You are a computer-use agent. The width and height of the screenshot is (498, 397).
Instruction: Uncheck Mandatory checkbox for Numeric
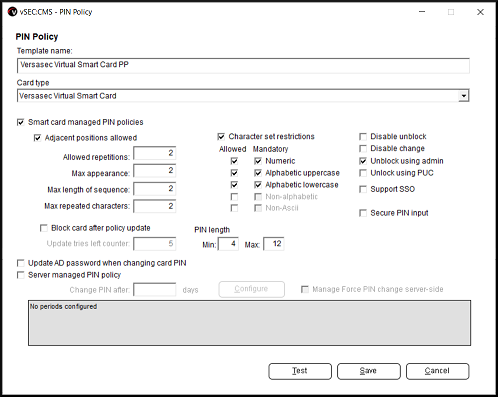(x=258, y=161)
